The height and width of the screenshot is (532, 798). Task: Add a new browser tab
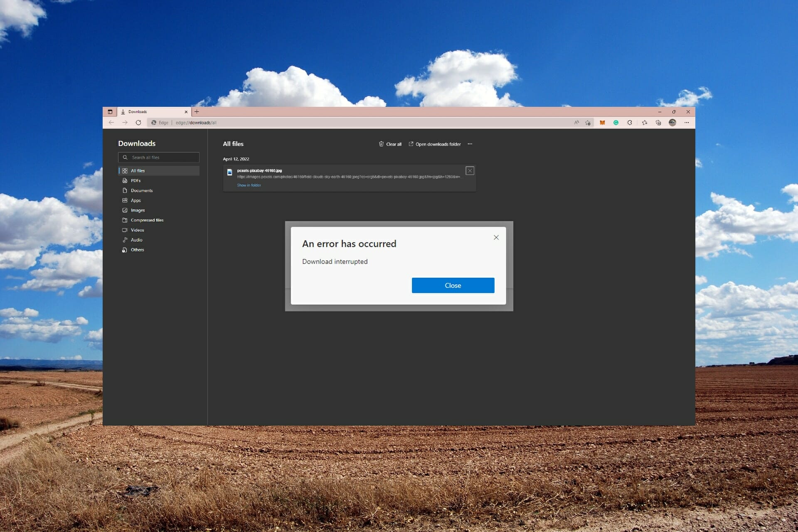click(197, 112)
